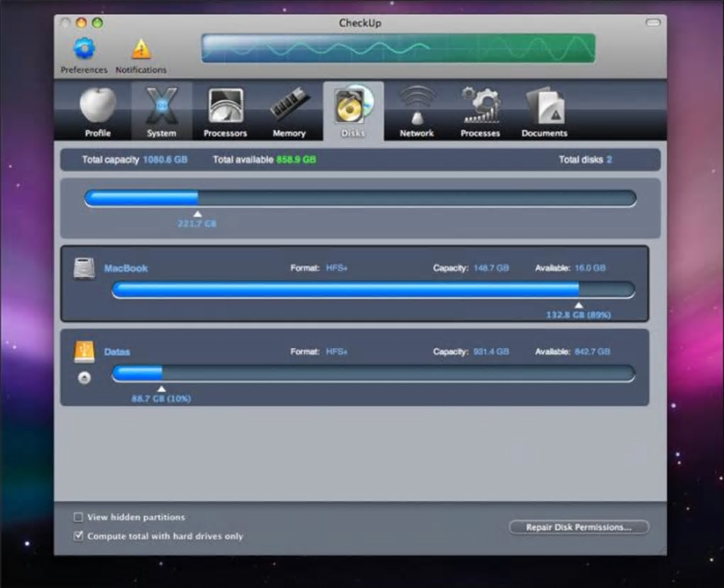Click the activity waveform monitor display

398,48
